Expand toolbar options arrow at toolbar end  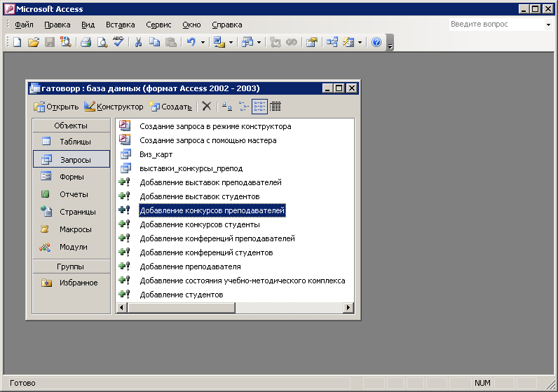[x=390, y=43]
